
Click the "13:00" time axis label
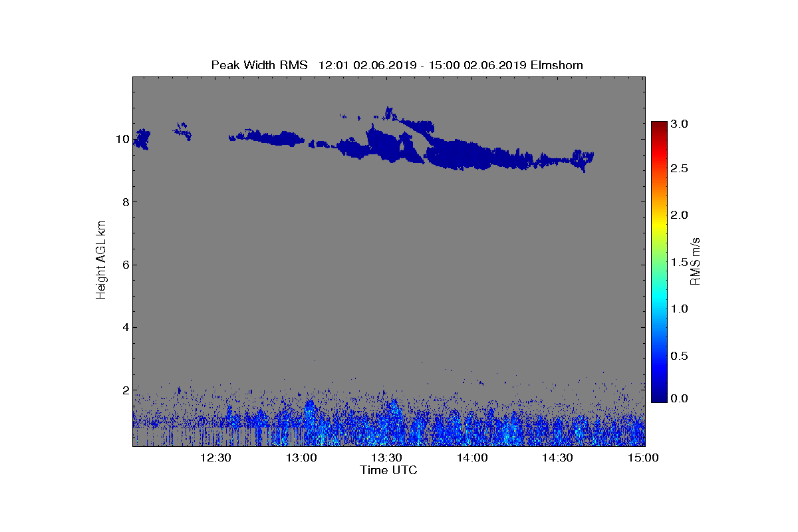[x=301, y=458]
